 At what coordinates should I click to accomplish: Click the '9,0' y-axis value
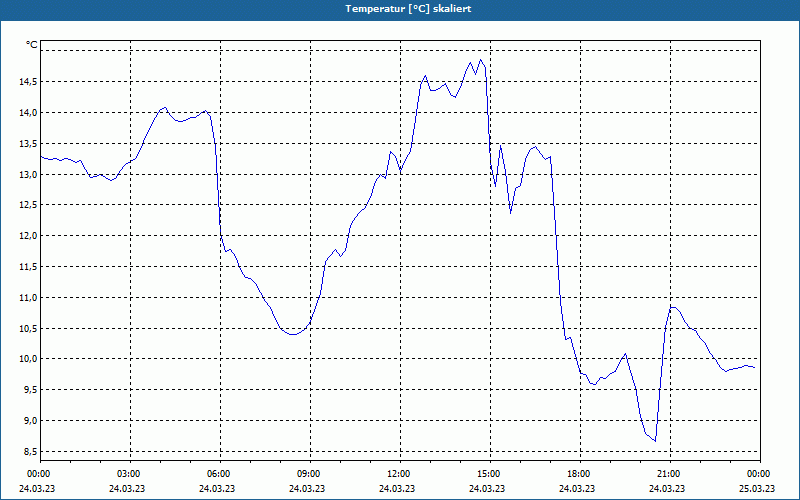pos(30,421)
